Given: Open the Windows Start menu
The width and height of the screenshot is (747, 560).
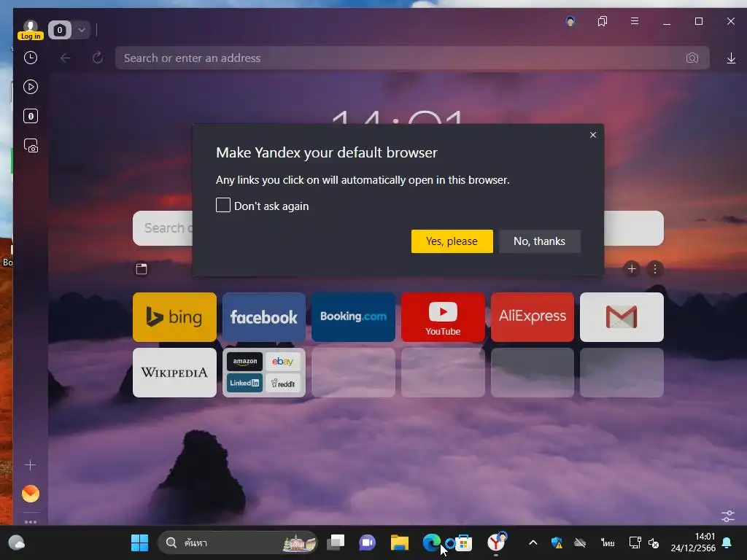Looking at the screenshot, I should 139,542.
